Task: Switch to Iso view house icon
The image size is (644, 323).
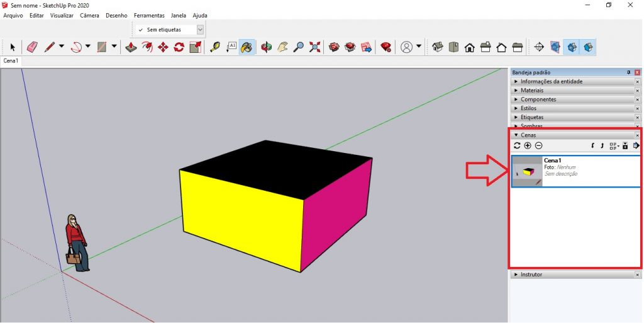Action: click(438, 47)
